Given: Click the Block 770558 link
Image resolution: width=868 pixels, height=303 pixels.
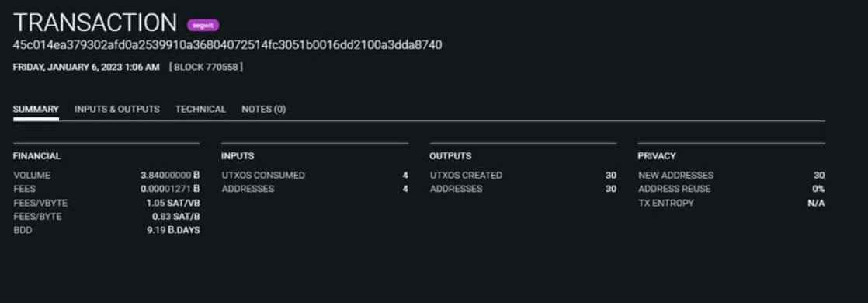Looking at the screenshot, I should point(206,67).
